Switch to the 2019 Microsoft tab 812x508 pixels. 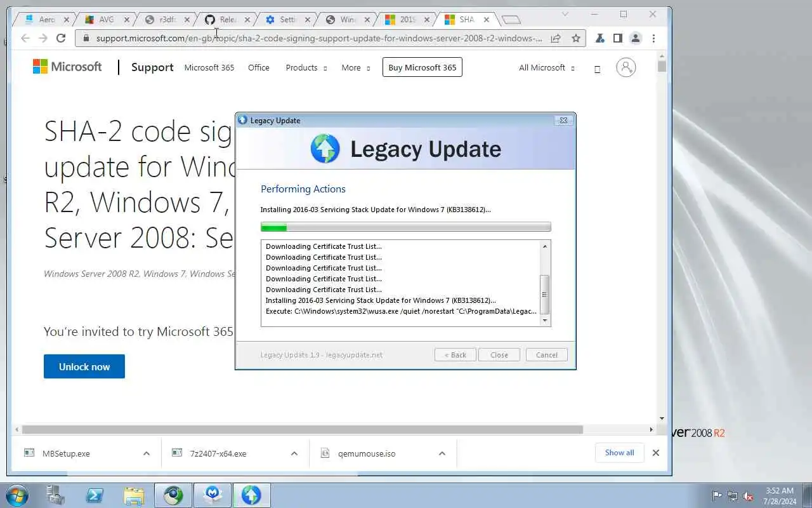tap(406, 20)
